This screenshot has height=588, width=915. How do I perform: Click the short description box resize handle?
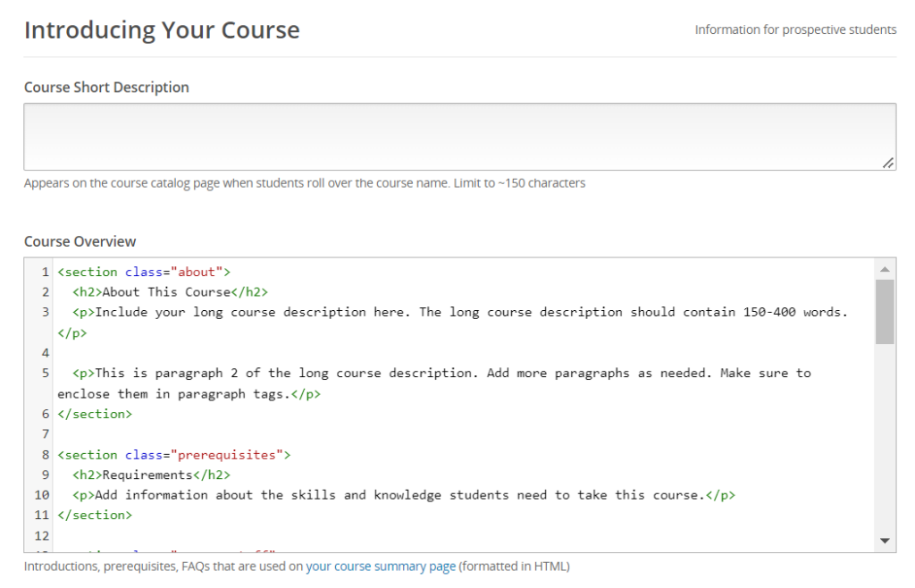[x=887, y=163]
